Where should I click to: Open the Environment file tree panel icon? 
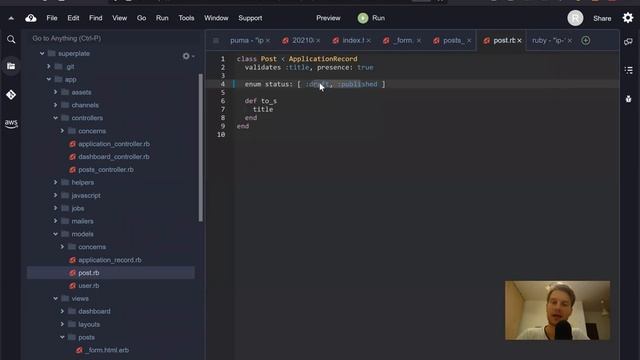coord(11,66)
